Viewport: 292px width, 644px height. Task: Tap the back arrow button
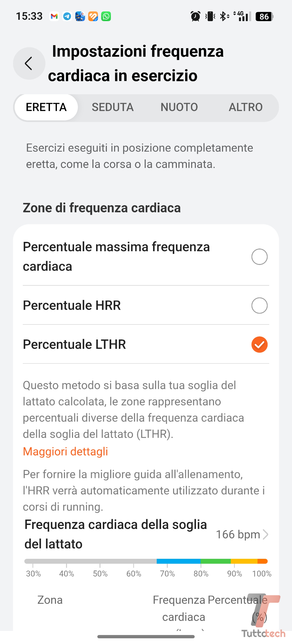click(x=29, y=63)
